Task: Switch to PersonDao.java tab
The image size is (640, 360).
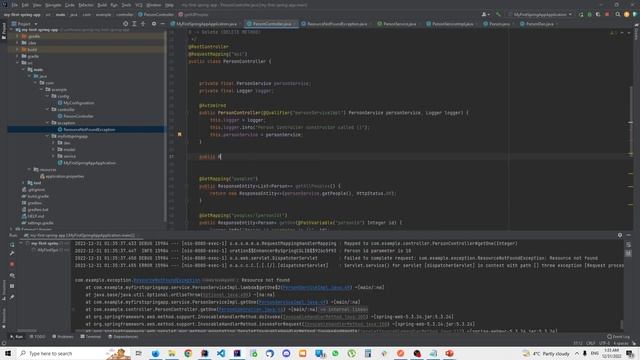Action: [539, 24]
